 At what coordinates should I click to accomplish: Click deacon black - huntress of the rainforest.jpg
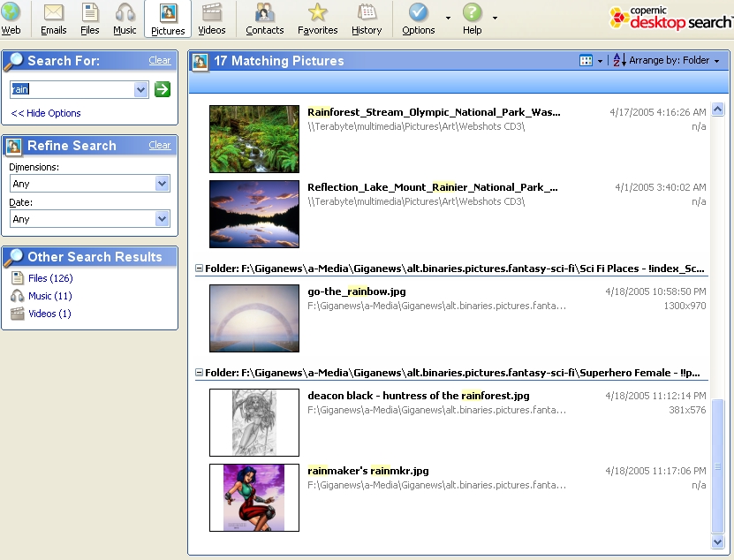pos(419,396)
